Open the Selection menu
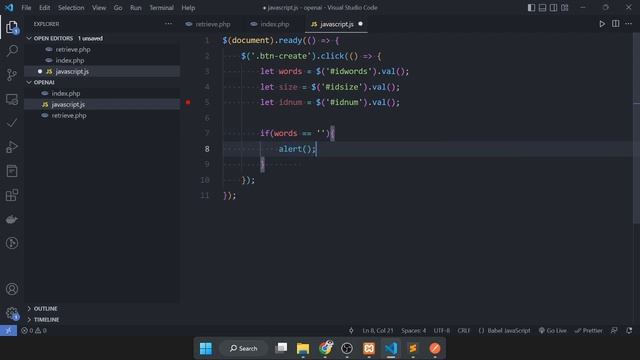The width and height of the screenshot is (640, 360). [71, 8]
